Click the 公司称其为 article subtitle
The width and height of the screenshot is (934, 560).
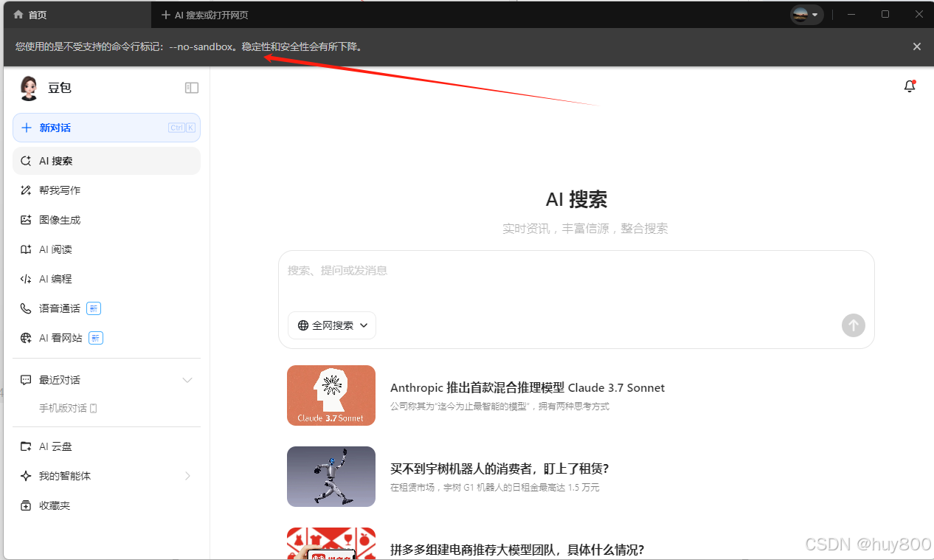click(x=499, y=407)
